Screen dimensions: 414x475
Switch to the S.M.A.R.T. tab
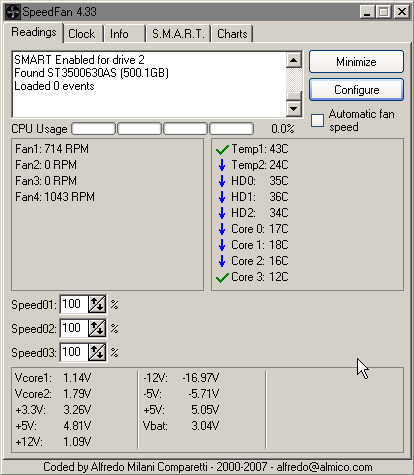[x=178, y=34]
